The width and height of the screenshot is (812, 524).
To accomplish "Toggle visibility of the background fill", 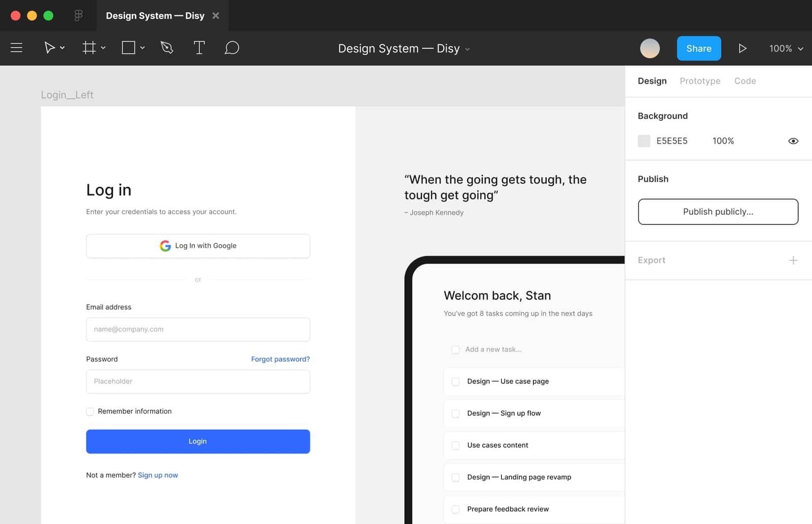I will (x=794, y=141).
